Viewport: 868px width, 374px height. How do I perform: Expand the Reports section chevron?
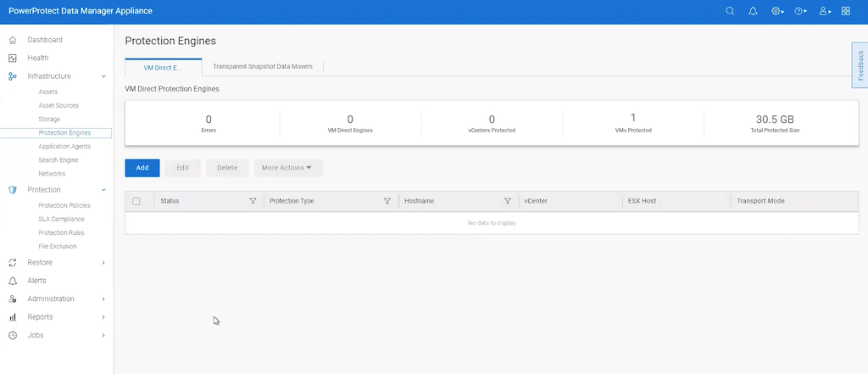(103, 317)
